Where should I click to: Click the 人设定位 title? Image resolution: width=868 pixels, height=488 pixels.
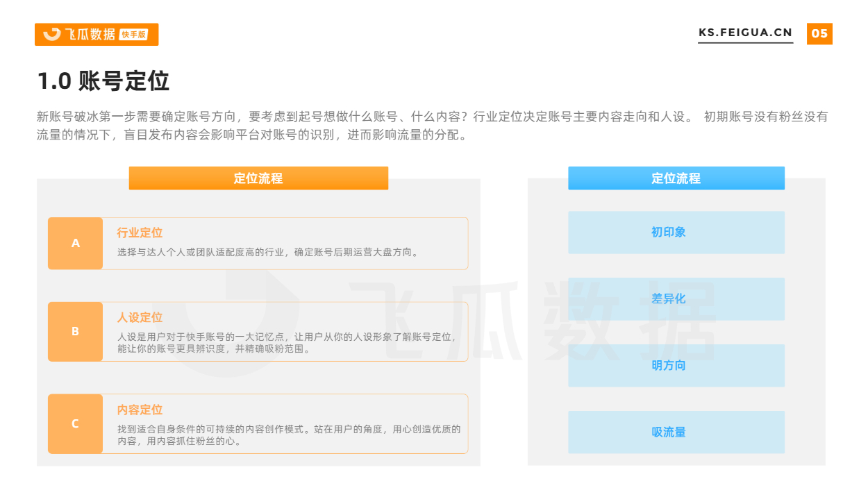tap(140, 317)
